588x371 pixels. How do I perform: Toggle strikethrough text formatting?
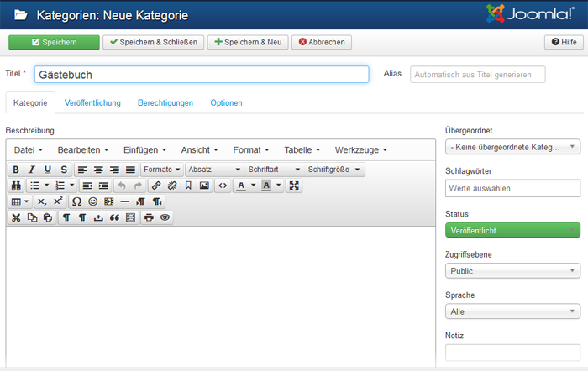(64, 170)
